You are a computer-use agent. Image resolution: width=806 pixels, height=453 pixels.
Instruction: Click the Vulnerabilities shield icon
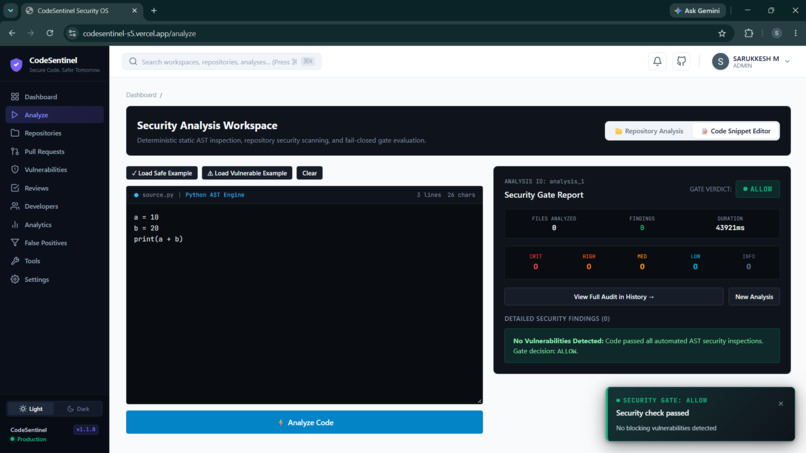pyautogui.click(x=15, y=170)
